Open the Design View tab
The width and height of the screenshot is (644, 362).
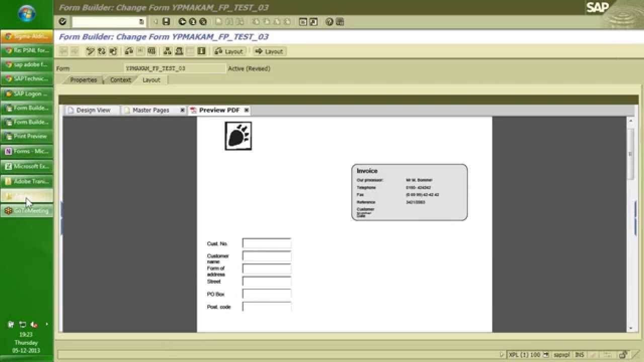coord(93,110)
